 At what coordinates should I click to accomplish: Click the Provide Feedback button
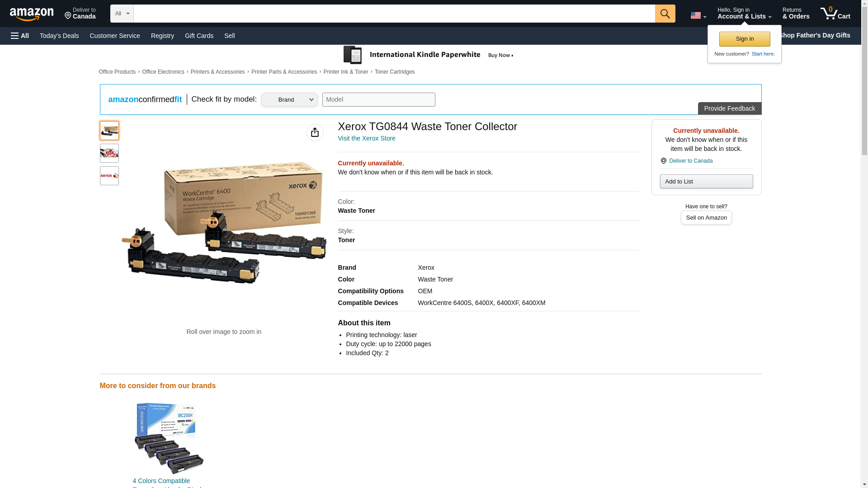click(729, 108)
